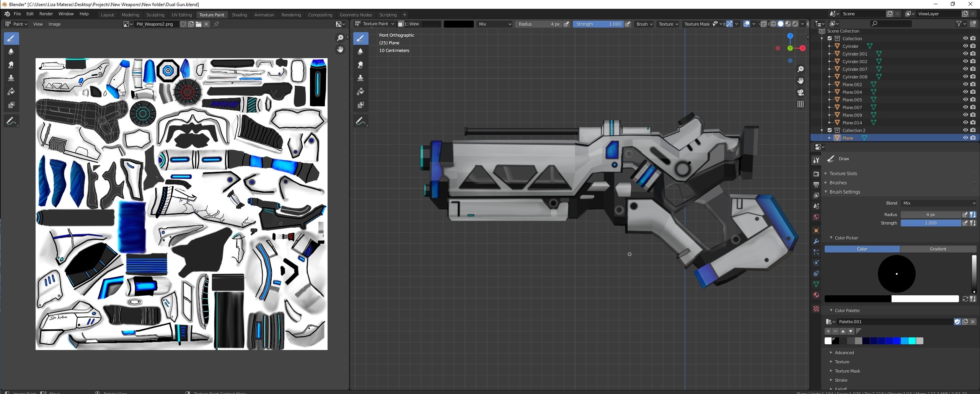The width and height of the screenshot is (980, 394).
Task: Hide the Cylinder.007 object in the outliner
Action: tap(965, 69)
